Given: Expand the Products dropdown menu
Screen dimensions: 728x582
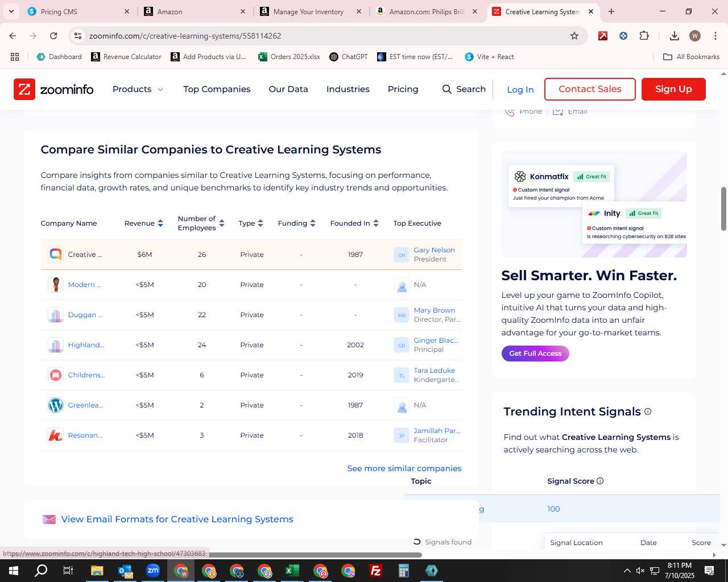Looking at the screenshot, I should click(138, 89).
